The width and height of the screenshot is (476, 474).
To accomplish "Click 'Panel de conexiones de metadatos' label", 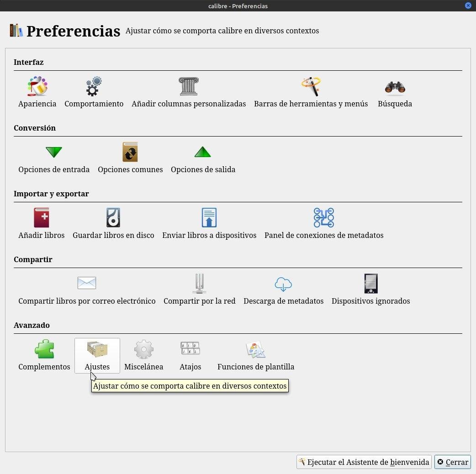I will coord(324,235).
